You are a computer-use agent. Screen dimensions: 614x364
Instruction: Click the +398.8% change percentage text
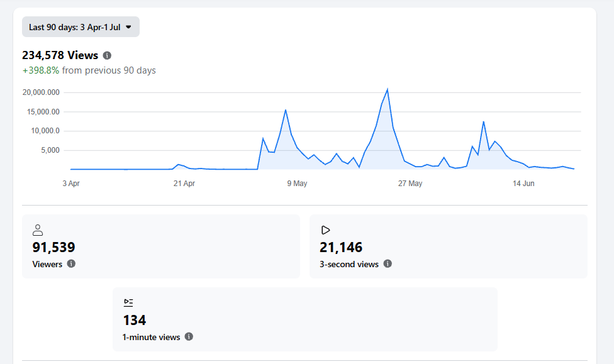pyautogui.click(x=41, y=70)
